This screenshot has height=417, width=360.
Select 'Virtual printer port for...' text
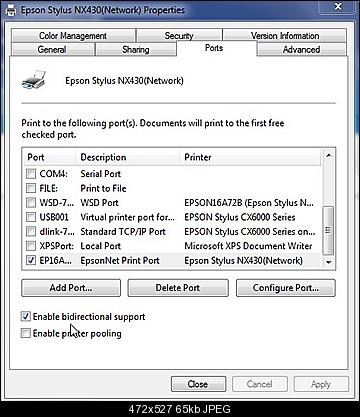127,217
